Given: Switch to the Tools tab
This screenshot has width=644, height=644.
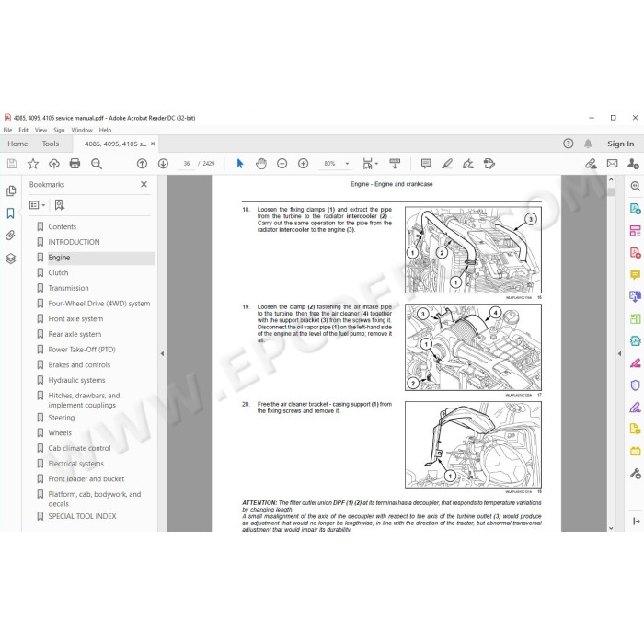Looking at the screenshot, I should [51, 144].
